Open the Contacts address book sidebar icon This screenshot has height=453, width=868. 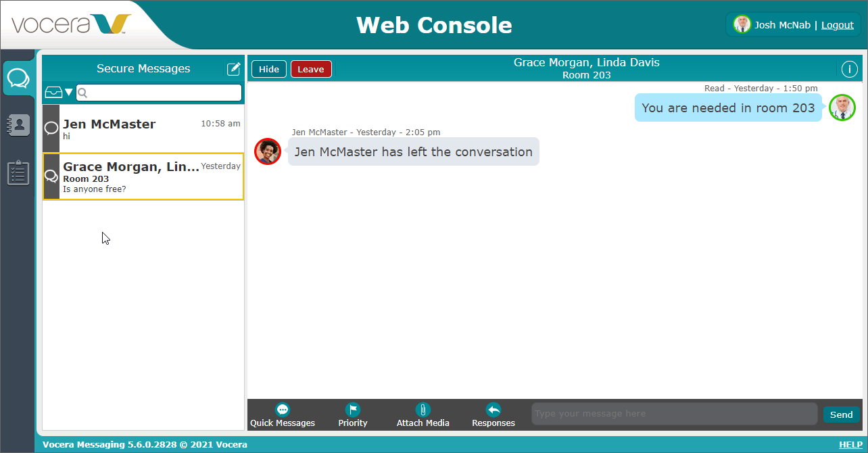pyautogui.click(x=18, y=125)
